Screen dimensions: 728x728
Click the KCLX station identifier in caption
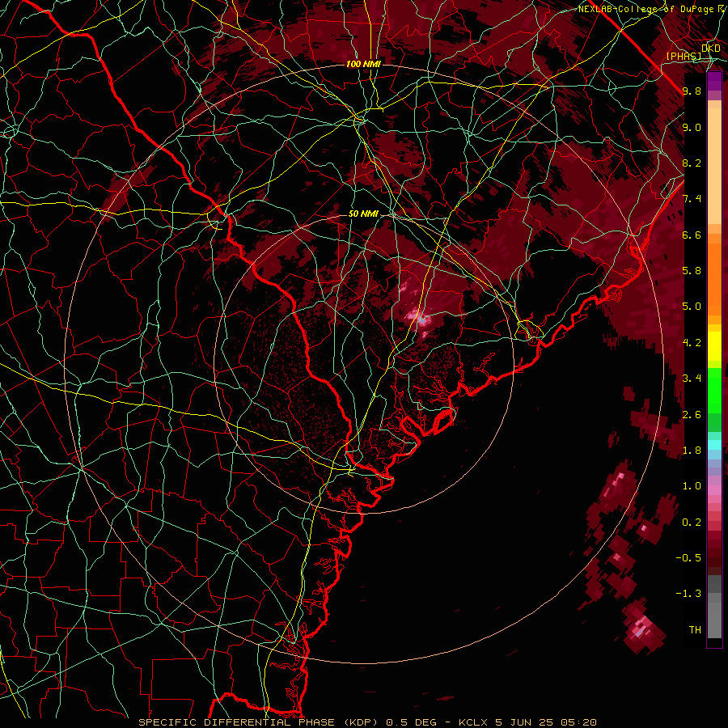476,722
